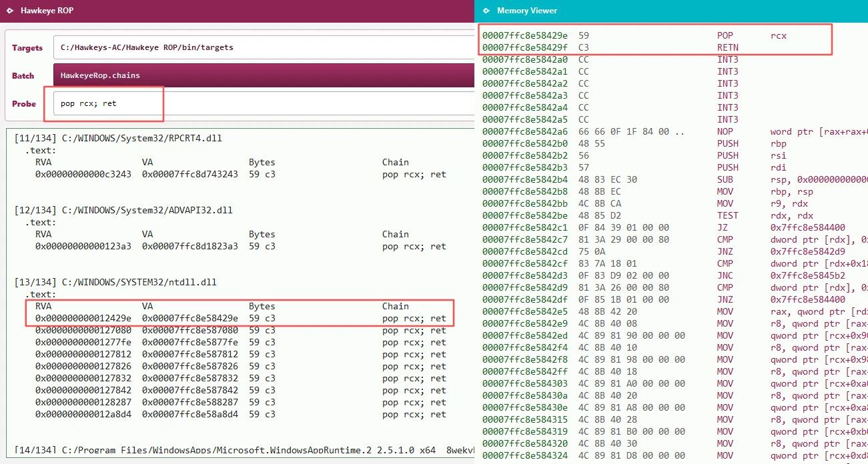Select address 00007ffc8e5842c1 in Memory Viewer
The height and width of the screenshot is (464, 868).
[525, 227]
